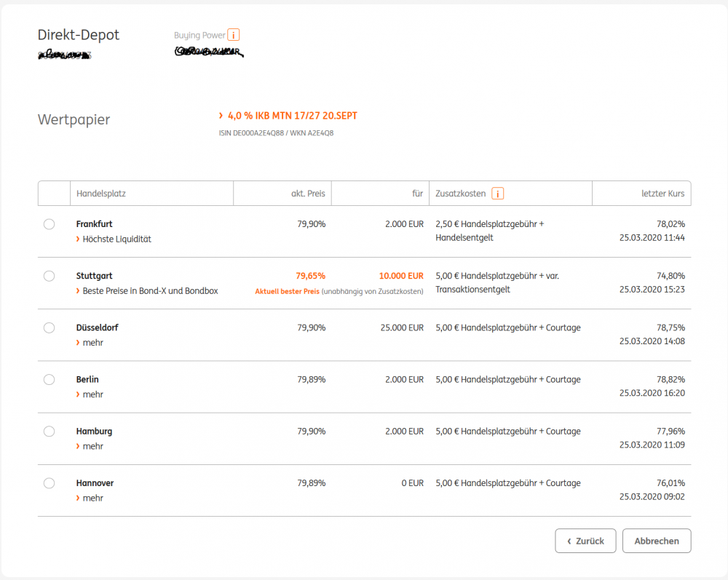Pick the Hamburg trading venue radio button
Viewport: 728px width, 580px height.
point(49,431)
